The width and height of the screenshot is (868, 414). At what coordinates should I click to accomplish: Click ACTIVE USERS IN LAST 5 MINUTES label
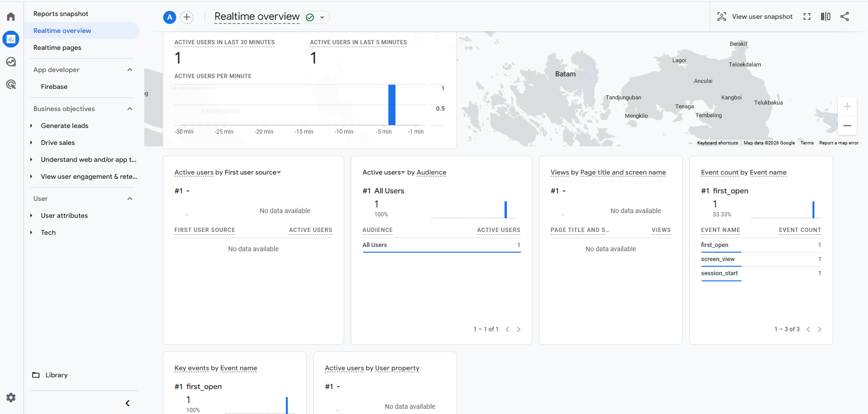click(x=358, y=42)
